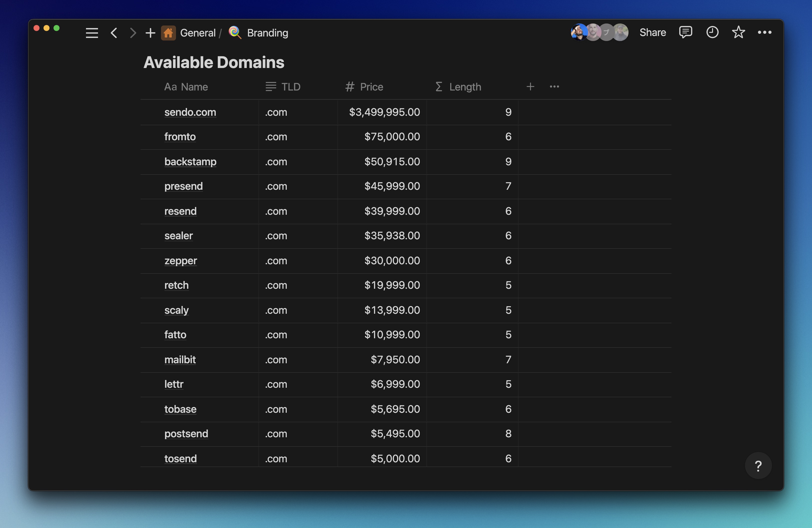Navigate to General in breadcrumb
Viewport: 812px width, 528px height.
click(x=197, y=33)
